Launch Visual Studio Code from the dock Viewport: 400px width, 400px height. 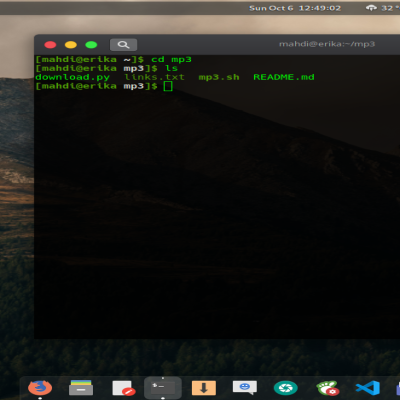[x=368, y=388]
